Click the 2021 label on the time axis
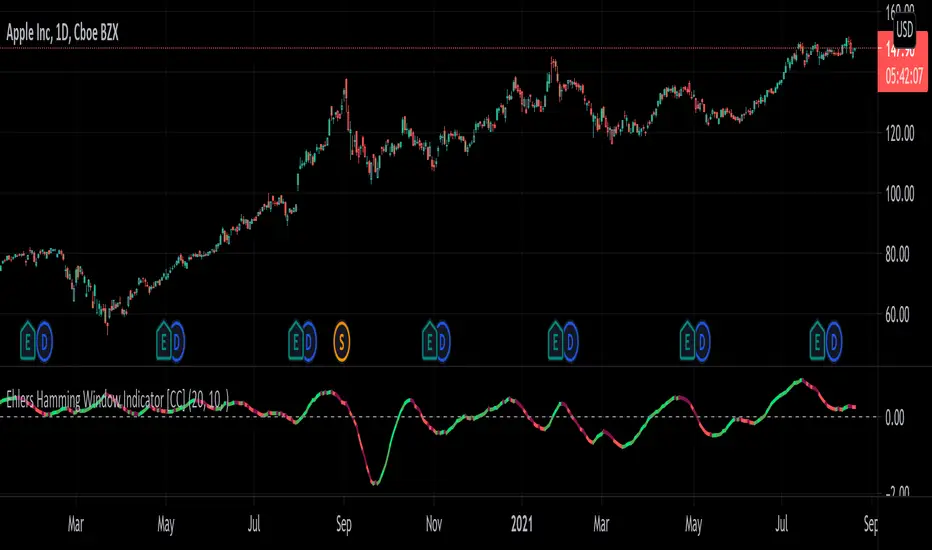The image size is (932, 550). tap(522, 524)
